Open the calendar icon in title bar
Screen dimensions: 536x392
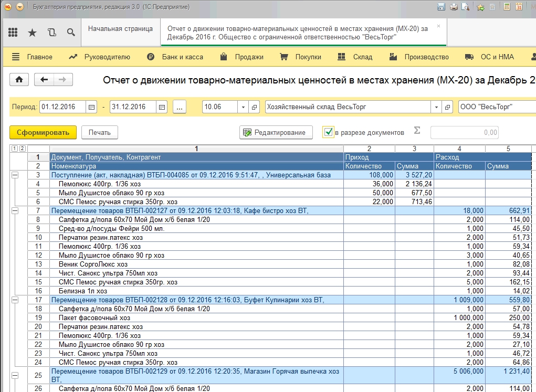pyautogui.click(x=519, y=7)
